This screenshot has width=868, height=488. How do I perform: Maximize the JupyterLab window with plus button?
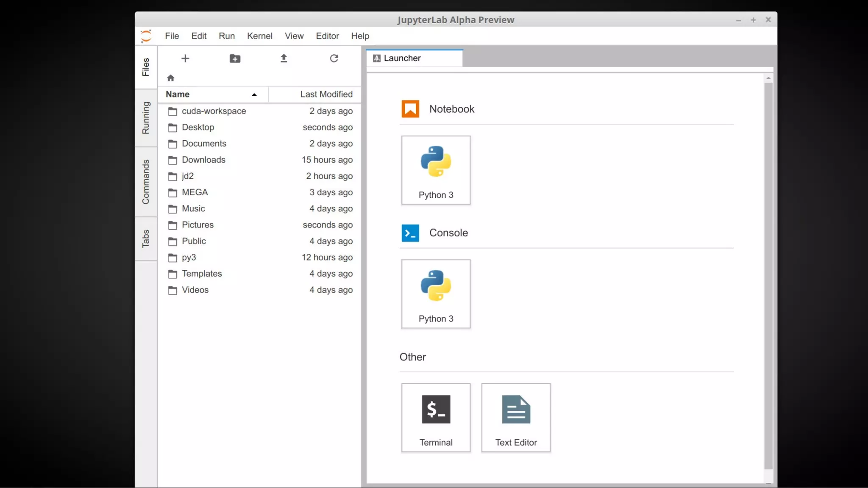point(753,20)
